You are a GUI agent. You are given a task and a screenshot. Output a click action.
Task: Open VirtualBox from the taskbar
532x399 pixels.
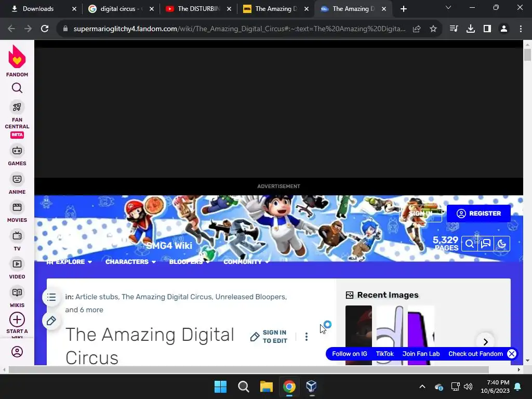312,387
